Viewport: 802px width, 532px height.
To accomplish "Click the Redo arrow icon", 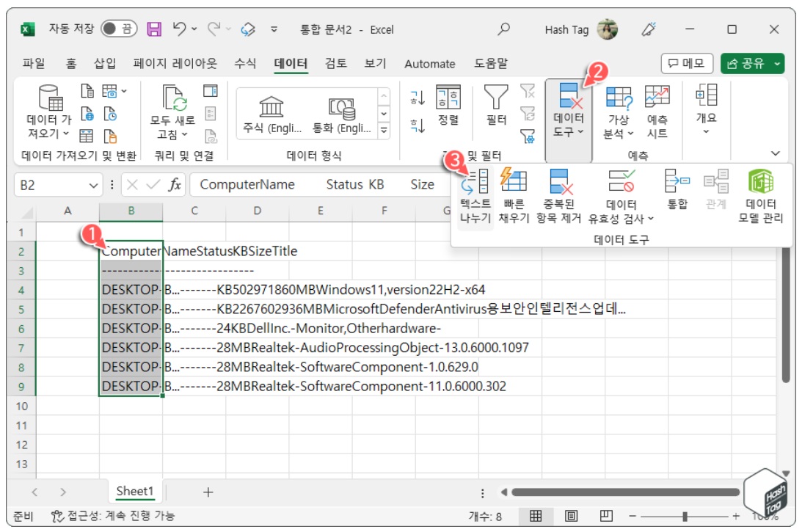I will (x=214, y=29).
